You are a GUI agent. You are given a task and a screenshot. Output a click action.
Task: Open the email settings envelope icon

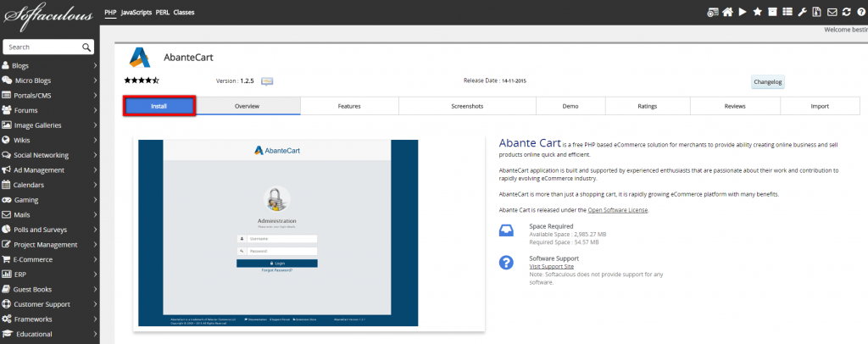(x=832, y=12)
